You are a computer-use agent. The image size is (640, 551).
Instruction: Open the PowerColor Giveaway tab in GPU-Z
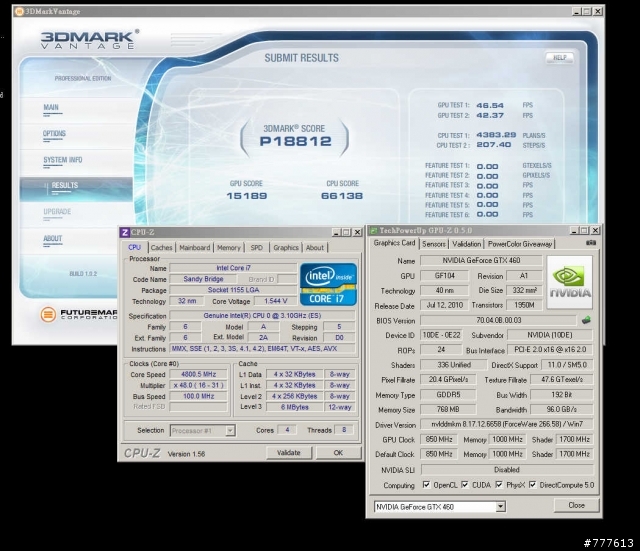pos(520,244)
